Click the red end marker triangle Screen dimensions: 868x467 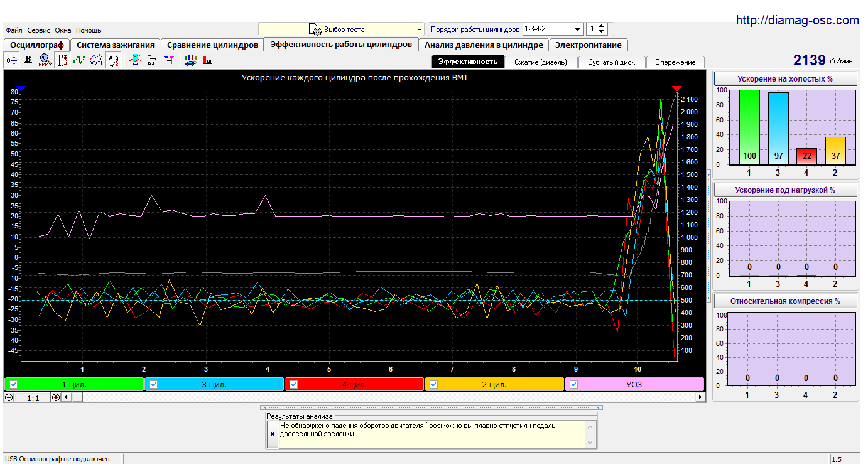677,89
